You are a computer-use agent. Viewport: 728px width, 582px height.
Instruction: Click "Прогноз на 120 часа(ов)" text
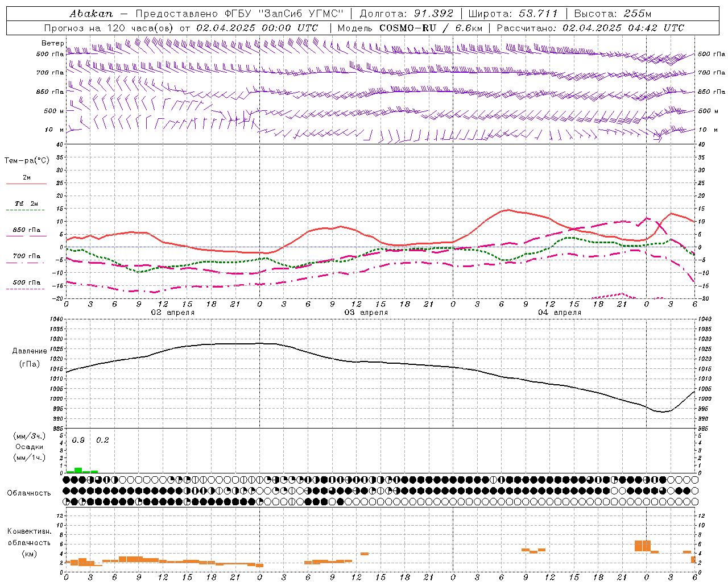coord(109,28)
